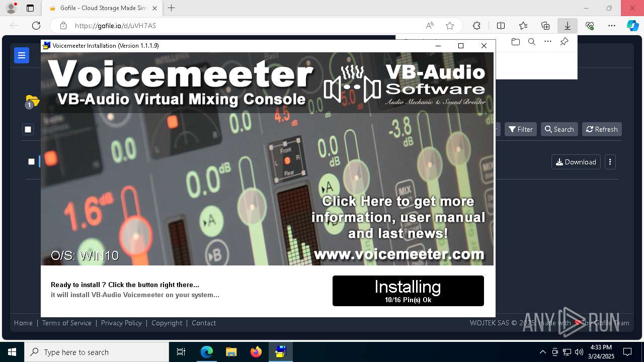Show hidden system tray icons
The height and width of the screenshot is (362, 644).
click(542, 352)
